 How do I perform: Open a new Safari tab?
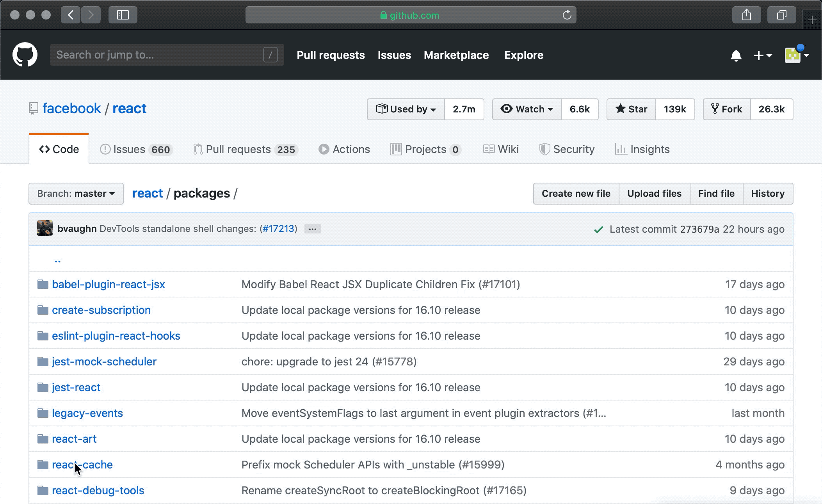pos(812,20)
